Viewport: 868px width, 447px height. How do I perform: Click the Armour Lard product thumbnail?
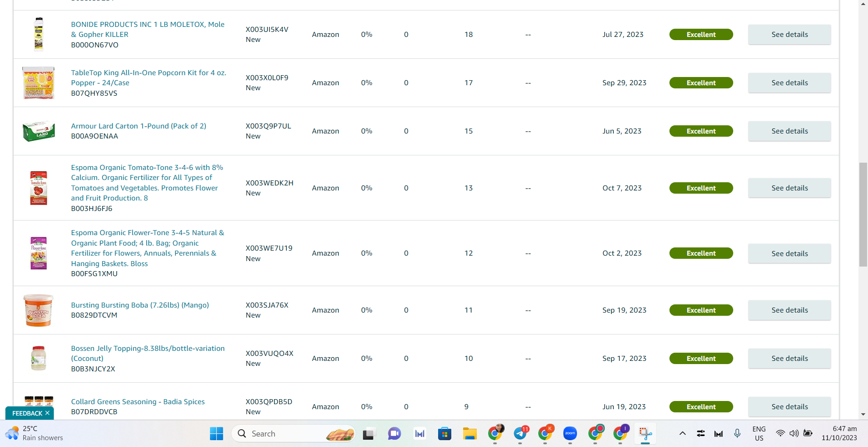(x=39, y=131)
